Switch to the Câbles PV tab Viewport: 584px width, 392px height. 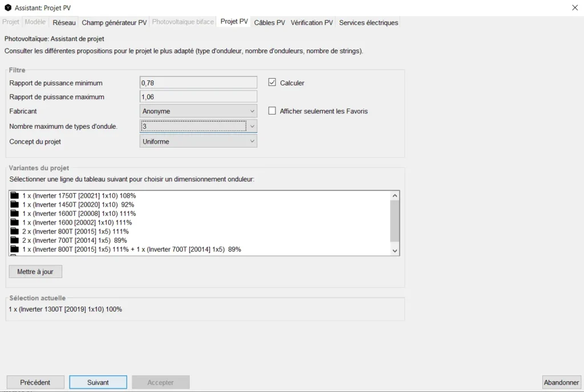(269, 23)
